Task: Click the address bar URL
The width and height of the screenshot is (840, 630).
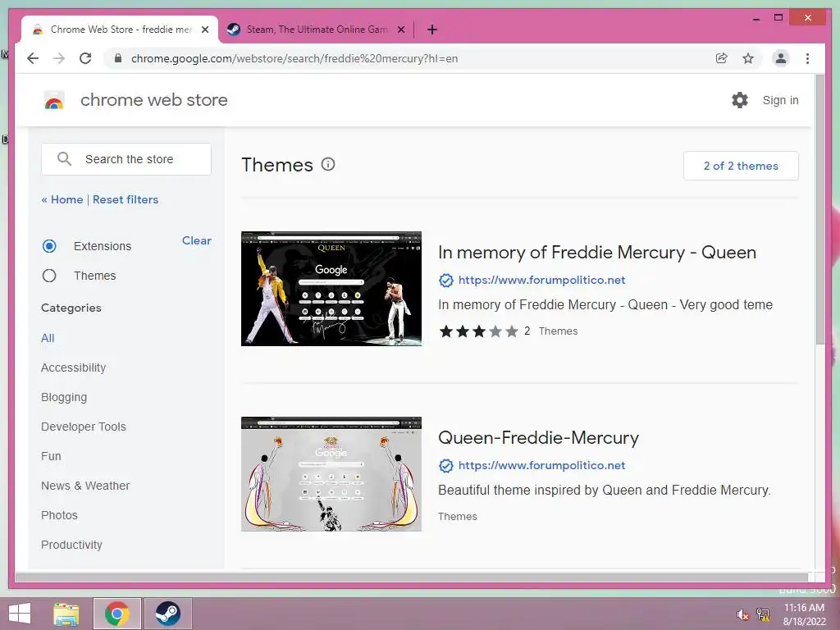Action: pos(294,58)
